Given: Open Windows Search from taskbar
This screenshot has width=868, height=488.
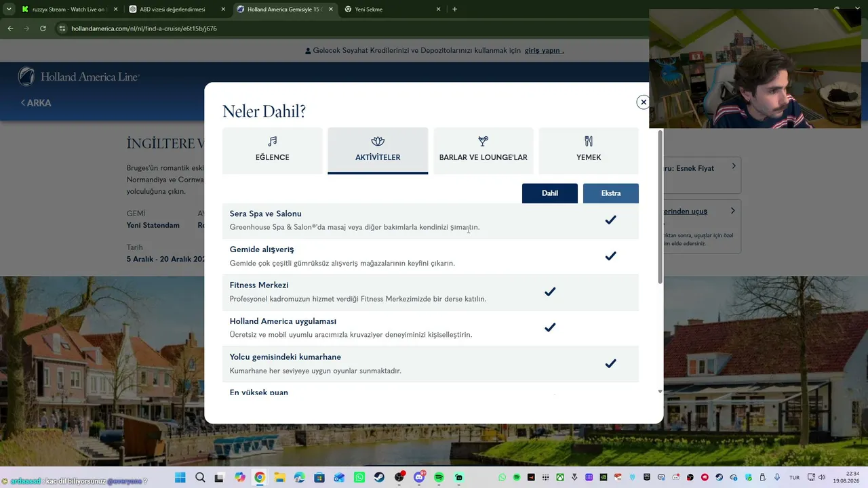Looking at the screenshot, I should click(x=200, y=478).
